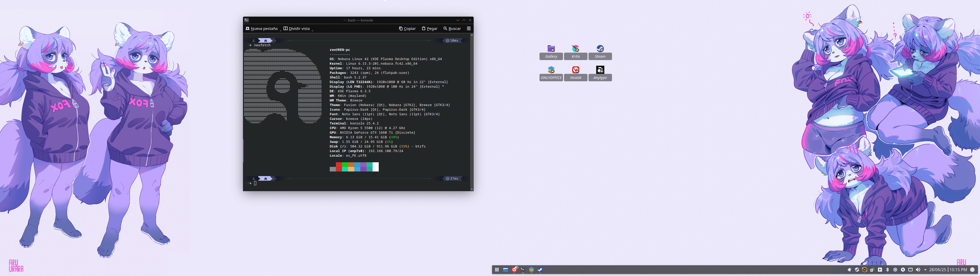Click the Dividir vista button
980x276 pixels.
coord(296,29)
